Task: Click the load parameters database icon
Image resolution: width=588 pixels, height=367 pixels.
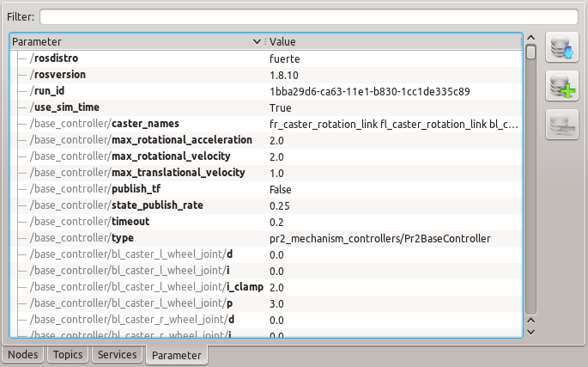Action: [x=561, y=49]
